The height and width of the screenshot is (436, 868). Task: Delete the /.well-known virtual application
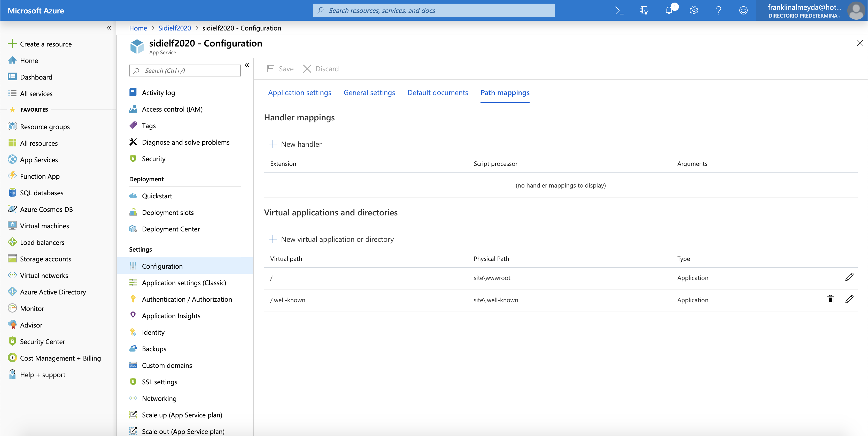830,299
